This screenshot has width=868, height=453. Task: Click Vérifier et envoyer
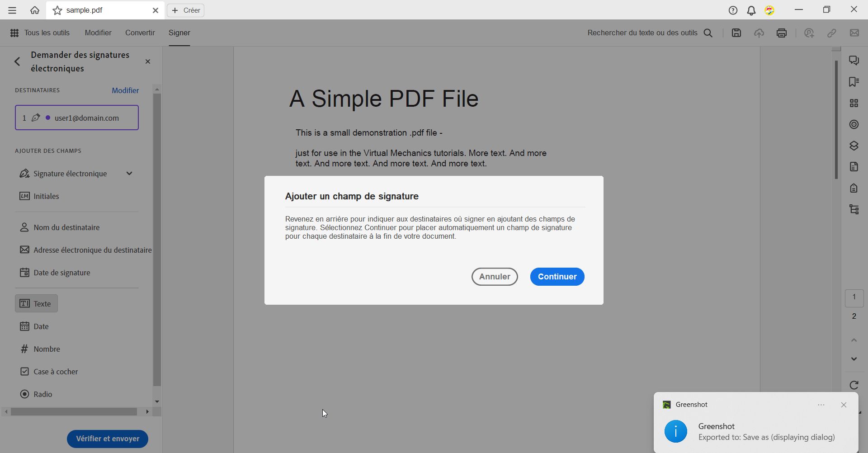pyautogui.click(x=108, y=439)
